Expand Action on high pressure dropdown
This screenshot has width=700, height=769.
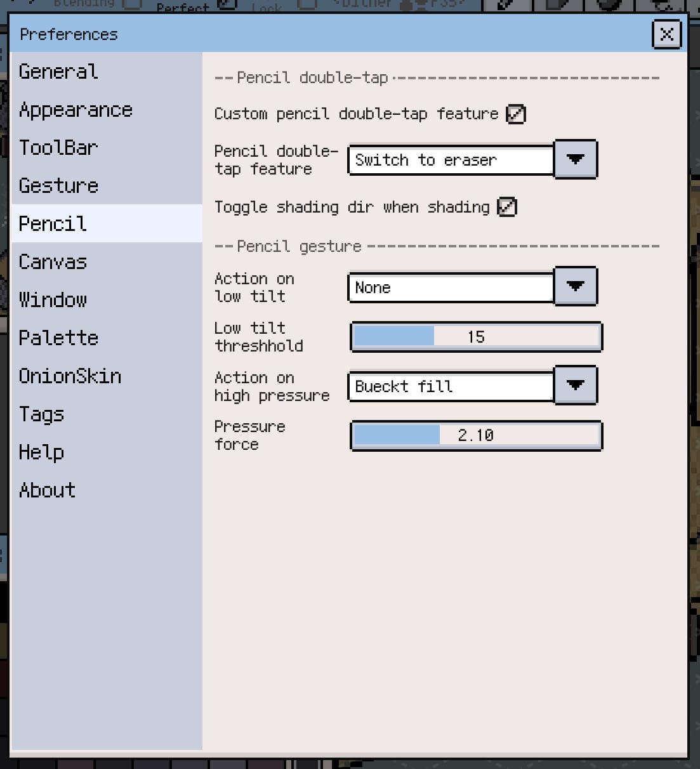[575, 385]
